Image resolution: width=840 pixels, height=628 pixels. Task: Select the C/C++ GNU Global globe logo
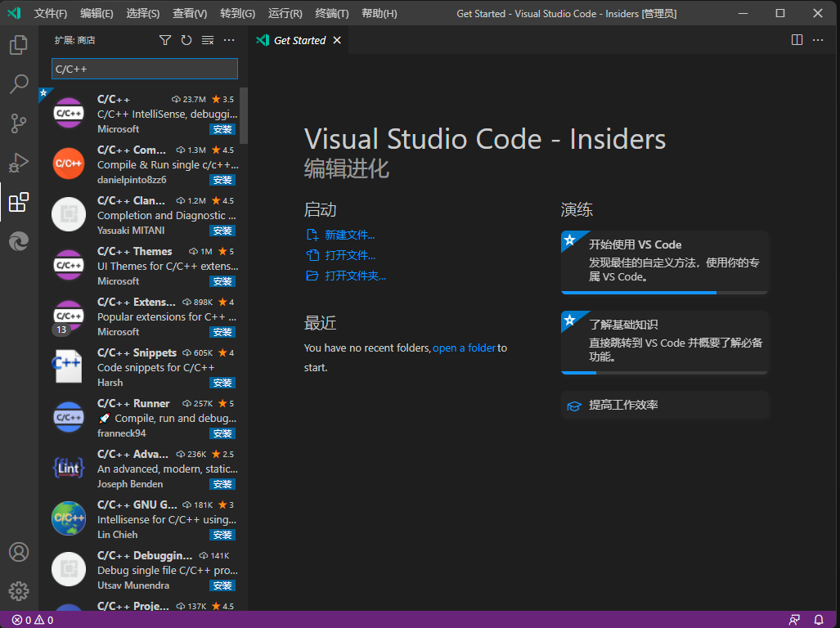(x=69, y=518)
